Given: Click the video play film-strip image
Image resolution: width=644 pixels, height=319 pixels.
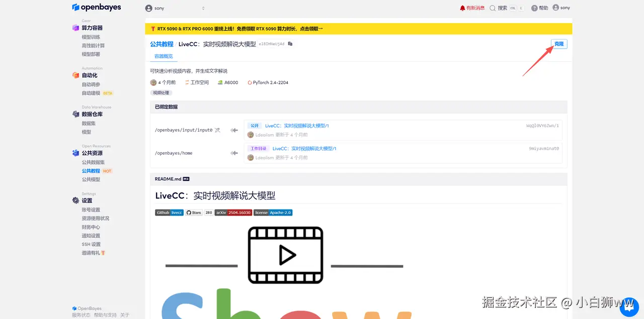Looking at the screenshot, I should pos(285,256).
